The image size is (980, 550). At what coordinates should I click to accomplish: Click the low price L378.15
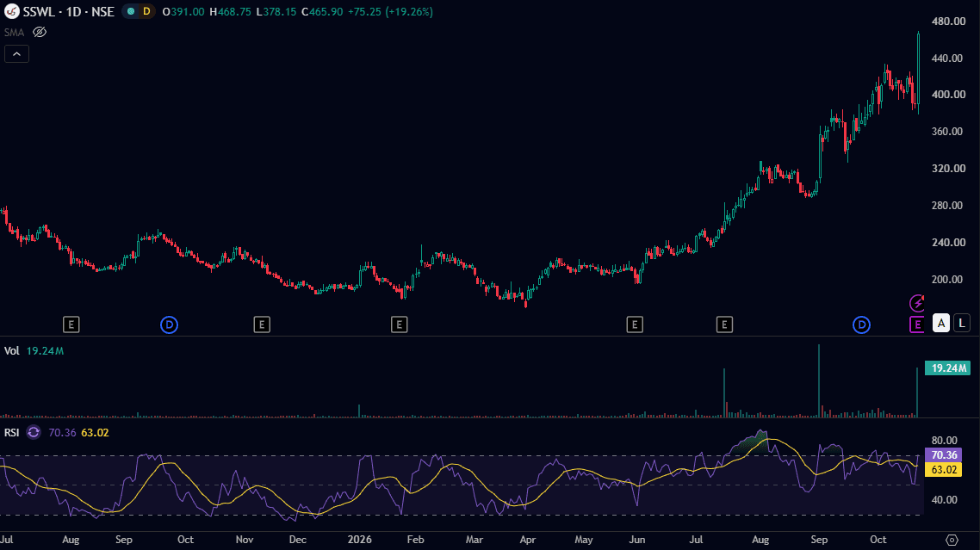click(x=276, y=12)
